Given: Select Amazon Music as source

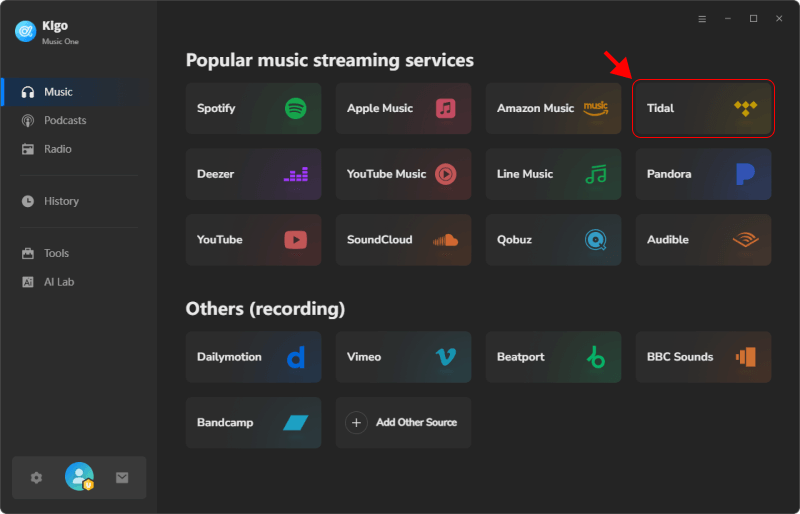Looking at the screenshot, I should [553, 108].
